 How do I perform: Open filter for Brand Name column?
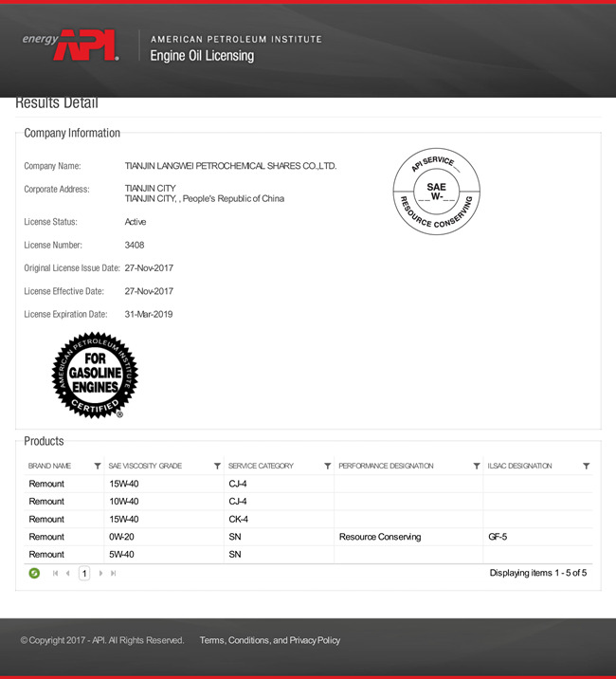click(x=98, y=467)
